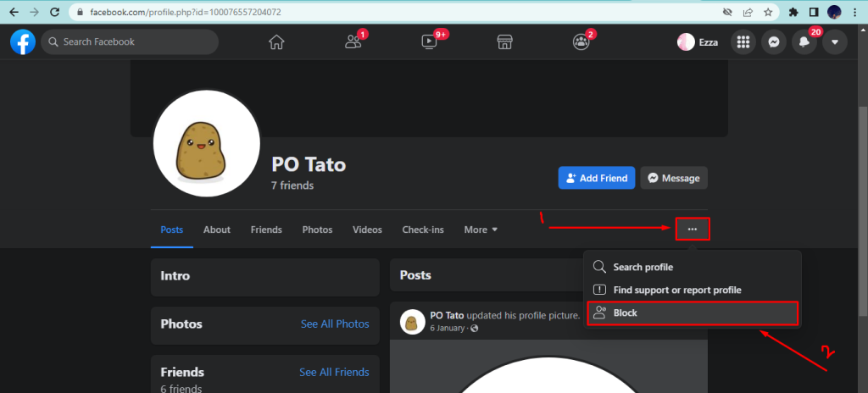Click the See All Photos link

pyautogui.click(x=335, y=324)
